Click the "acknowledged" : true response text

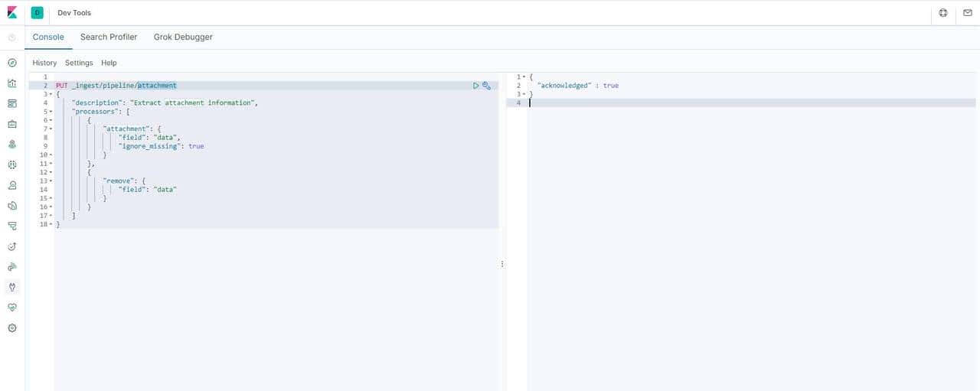point(578,86)
